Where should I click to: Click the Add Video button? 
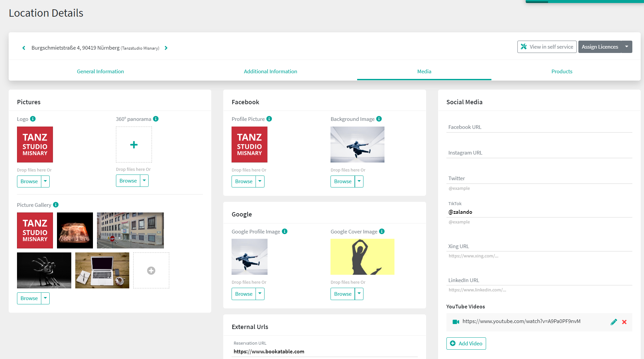466,343
